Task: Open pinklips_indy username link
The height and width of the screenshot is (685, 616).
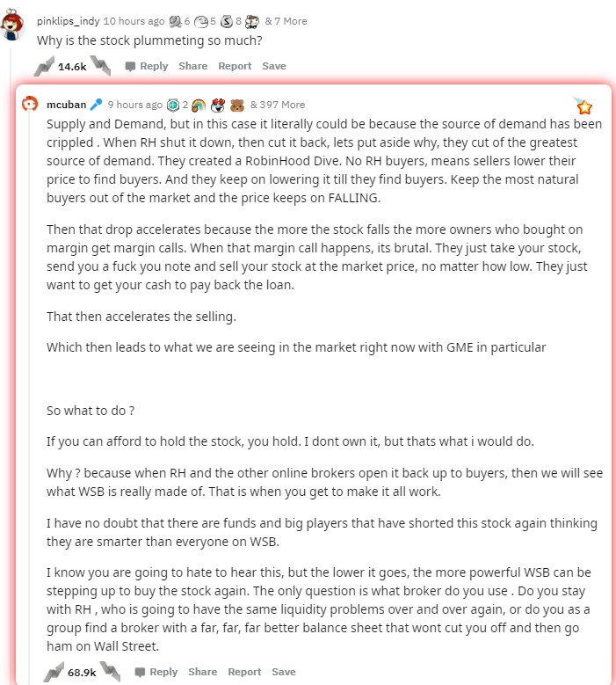Action: 69,21
